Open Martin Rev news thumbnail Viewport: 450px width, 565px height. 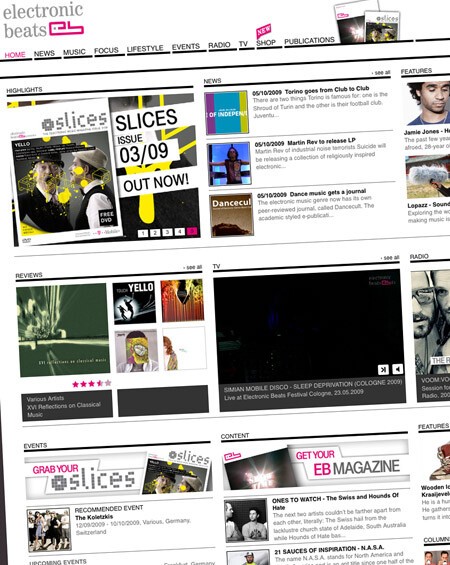[x=229, y=164]
